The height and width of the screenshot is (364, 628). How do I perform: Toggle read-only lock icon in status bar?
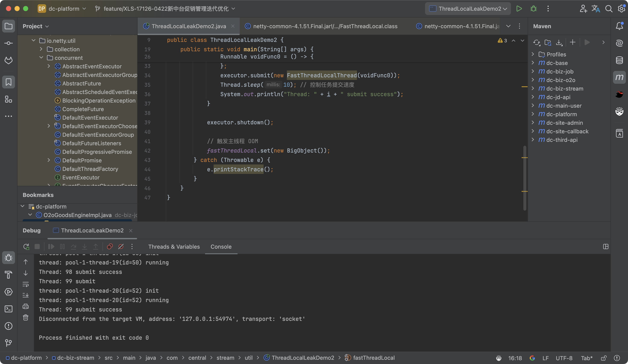[604, 358]
